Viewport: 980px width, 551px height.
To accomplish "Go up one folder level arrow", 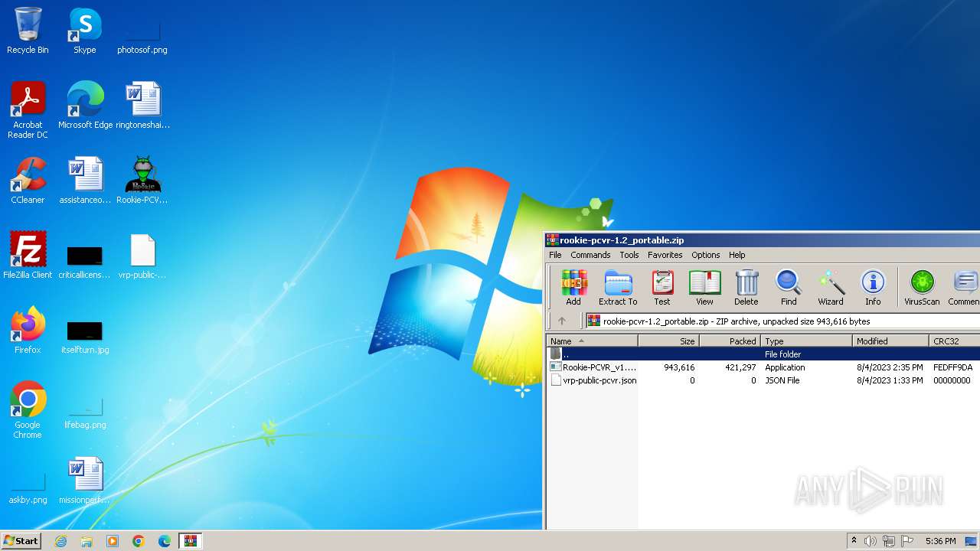I will [x=562, y=321].
